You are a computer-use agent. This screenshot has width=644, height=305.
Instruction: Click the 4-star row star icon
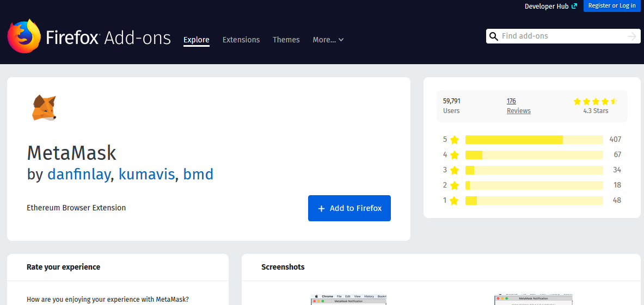[454, 155]
